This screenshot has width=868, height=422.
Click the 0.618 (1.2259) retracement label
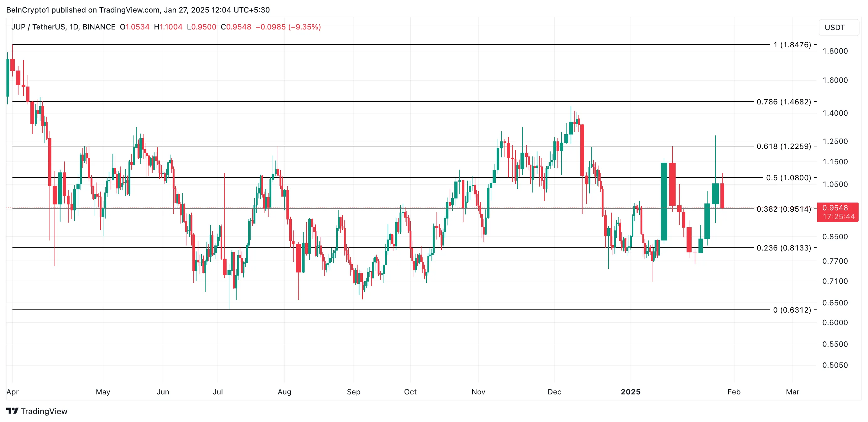(x=783, y=146)
